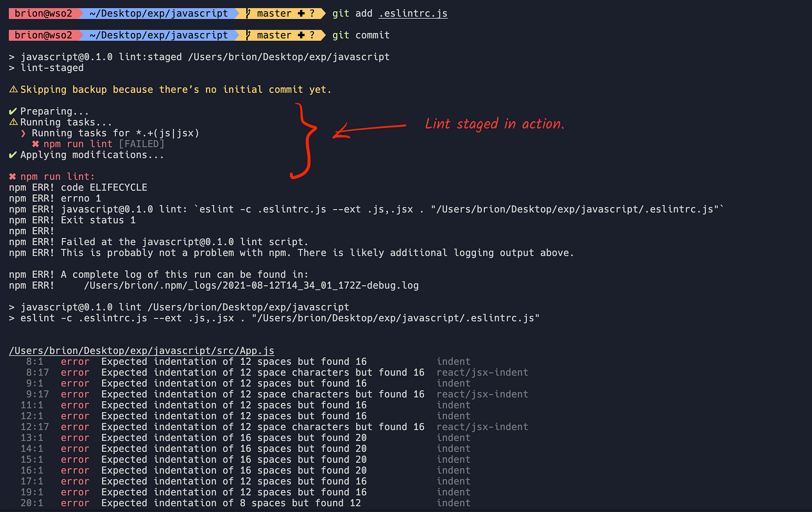Click the red X before npm run lint heading
The width and height of the screenshot is (812, 512).
click(12, 176)
